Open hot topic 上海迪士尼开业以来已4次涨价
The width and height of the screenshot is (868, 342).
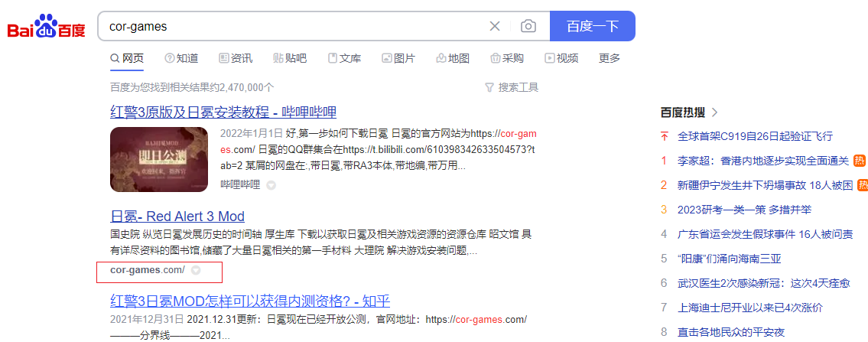pyautogui.click(x=750, y=307)
